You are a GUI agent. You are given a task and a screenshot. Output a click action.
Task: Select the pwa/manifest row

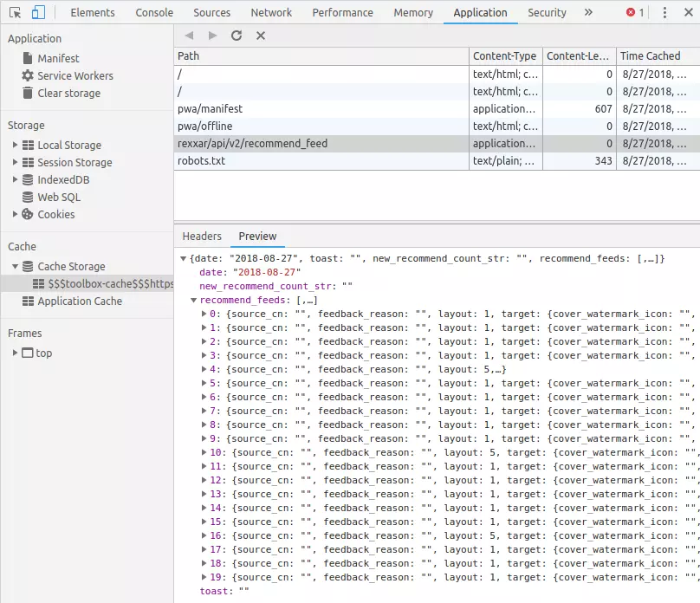[x=437, y=109]
